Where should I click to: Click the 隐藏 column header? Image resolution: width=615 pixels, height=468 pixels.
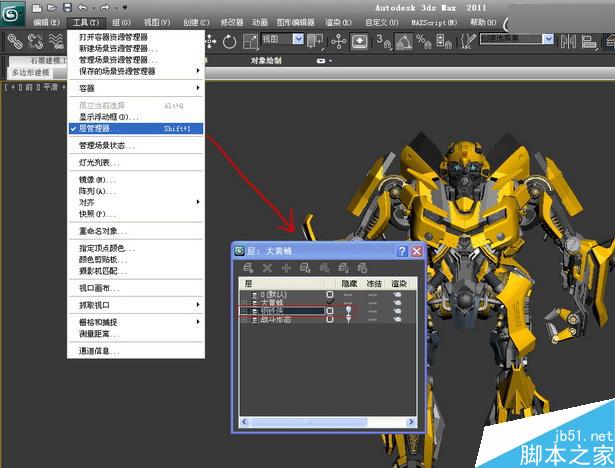click(x=349, y=284)
